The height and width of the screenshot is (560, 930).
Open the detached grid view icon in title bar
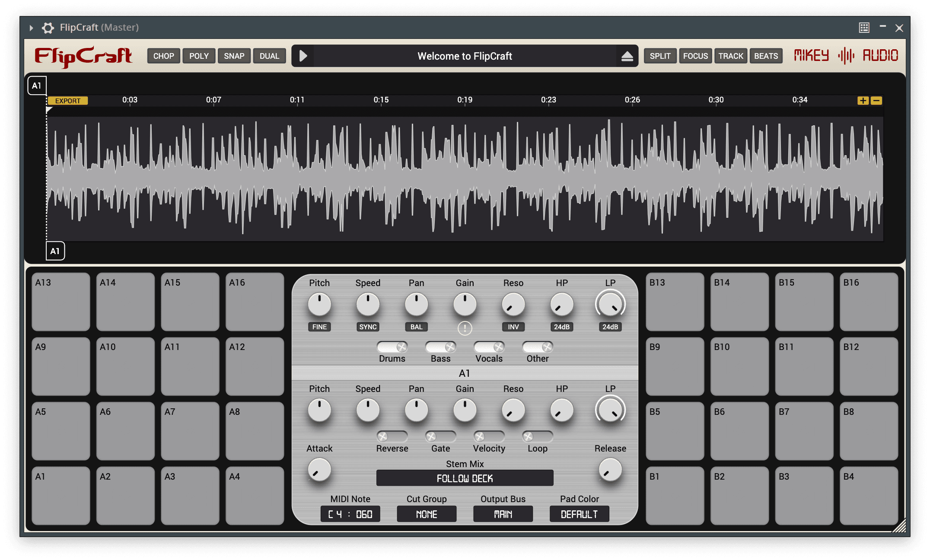[x=864, y=28]
